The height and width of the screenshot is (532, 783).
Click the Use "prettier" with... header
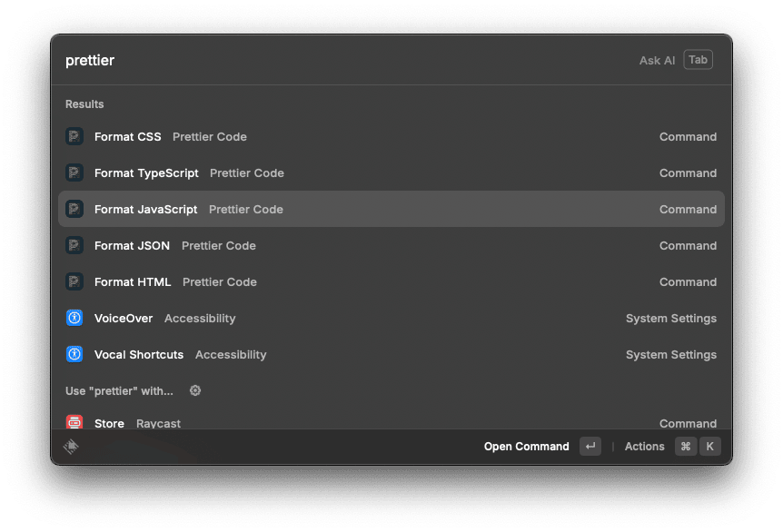coord(119,390)
